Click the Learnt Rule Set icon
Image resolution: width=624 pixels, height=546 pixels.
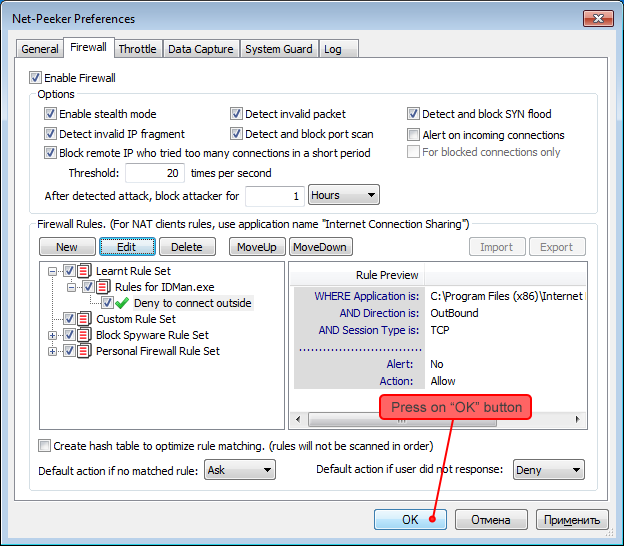pyautogui.click(x=85, y=271)
